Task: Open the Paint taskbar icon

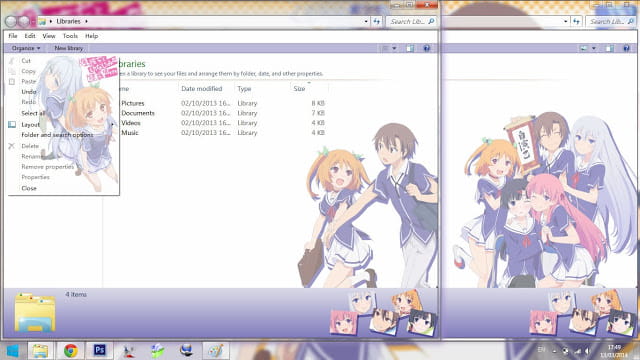Action: pos(216,351)
